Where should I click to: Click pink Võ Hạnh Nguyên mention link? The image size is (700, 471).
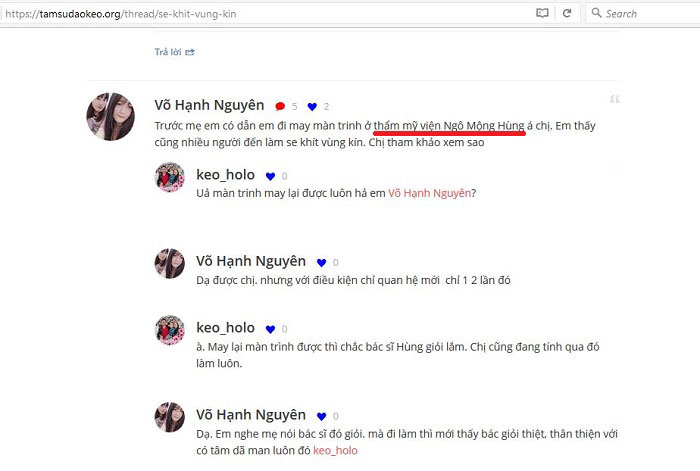429,193
